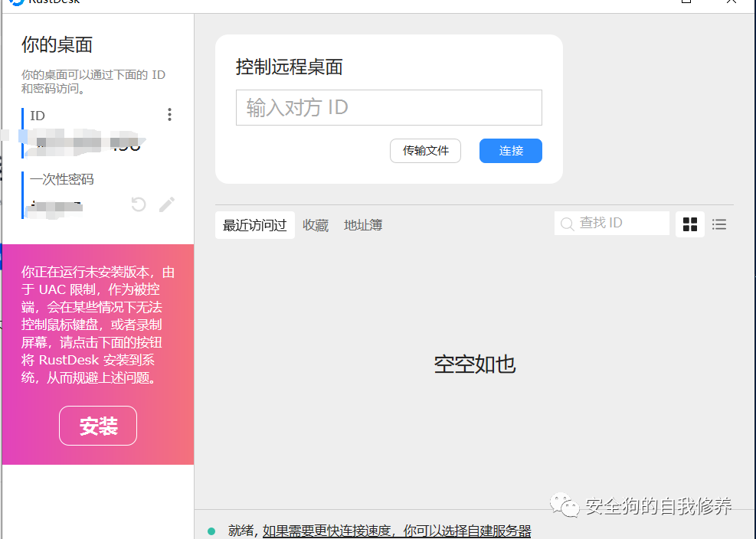Screen dimensions: 756x539
Task: Click the 安装 install button
Action: click(98, 426)
